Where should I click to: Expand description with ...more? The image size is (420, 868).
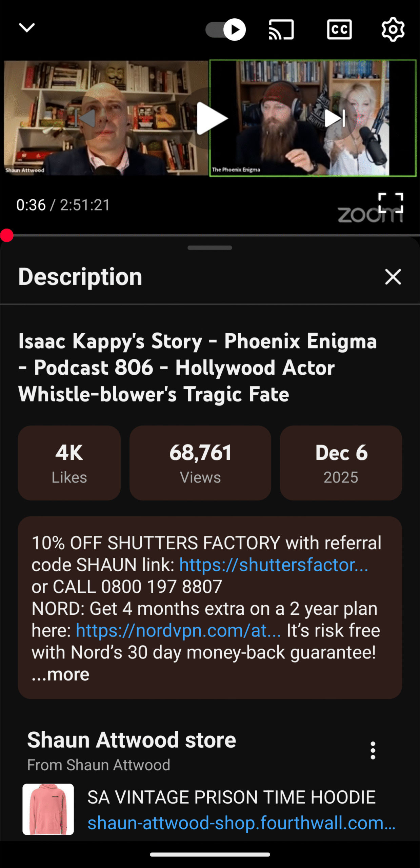tap(61, 674)
